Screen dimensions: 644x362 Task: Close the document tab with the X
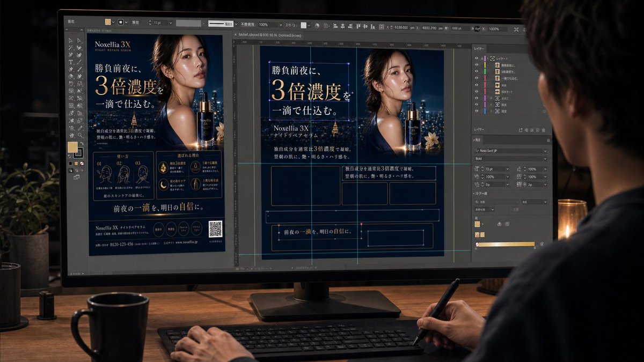tap(235, 34)
